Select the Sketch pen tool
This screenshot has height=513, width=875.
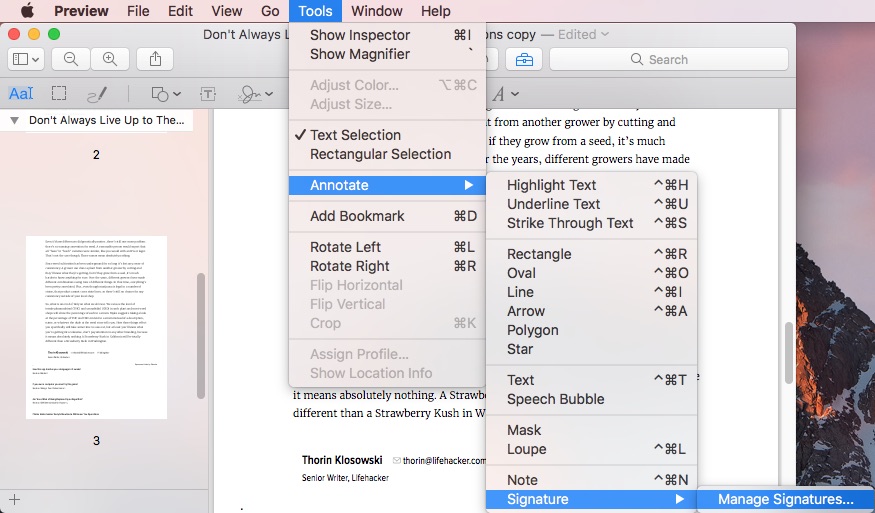97,94
